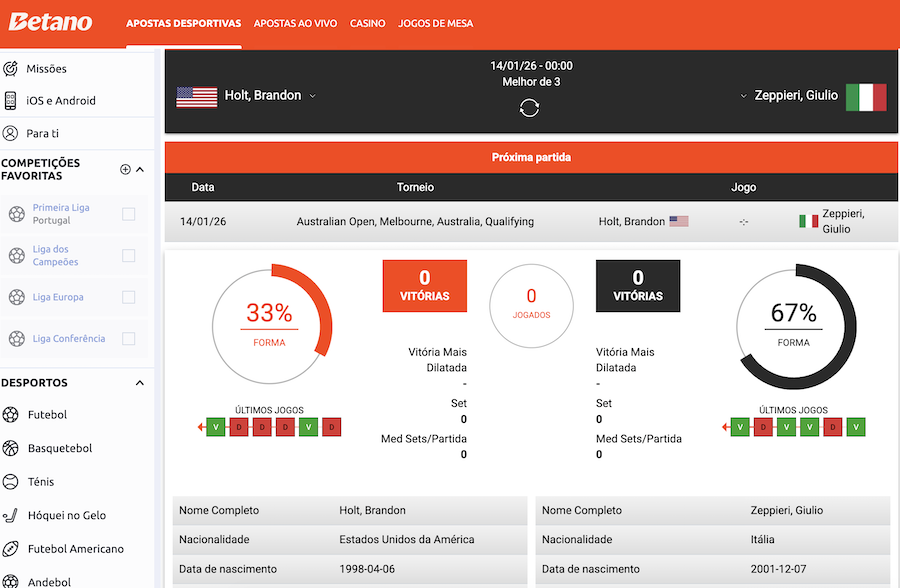Click the first V result square for Zeppieri

(739, 426)
